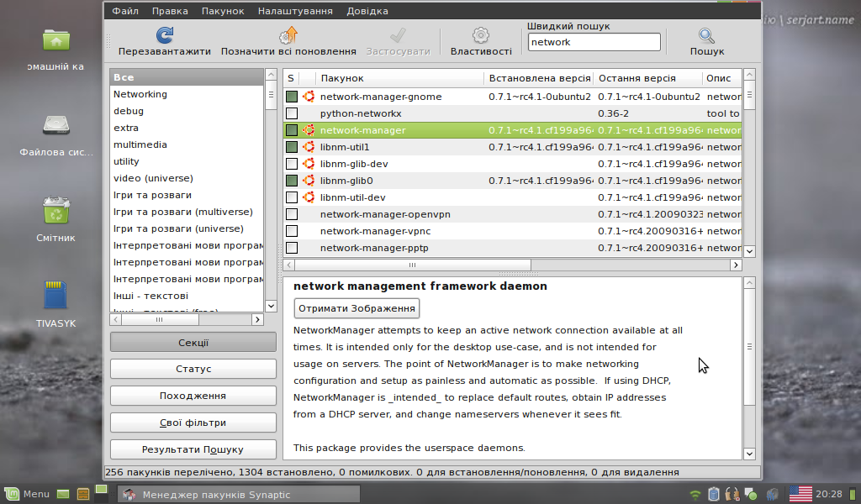Click the section list scroll right arrow

pyautogui.click(x=257, y=319)
